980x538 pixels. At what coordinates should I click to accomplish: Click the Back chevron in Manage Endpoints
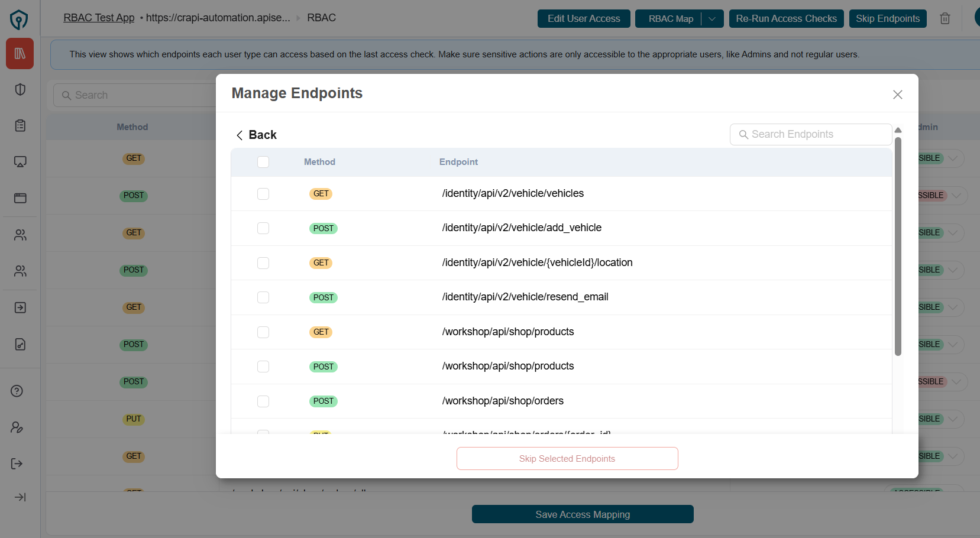[x=240, y=135]
